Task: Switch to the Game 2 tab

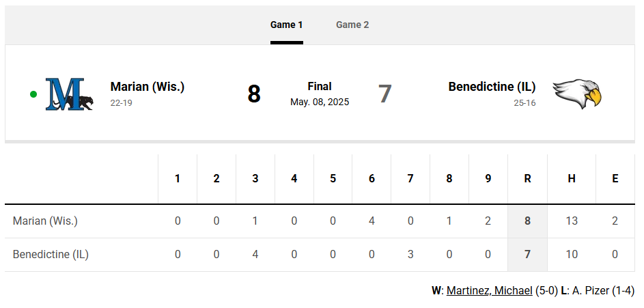Action: point(352,25)
